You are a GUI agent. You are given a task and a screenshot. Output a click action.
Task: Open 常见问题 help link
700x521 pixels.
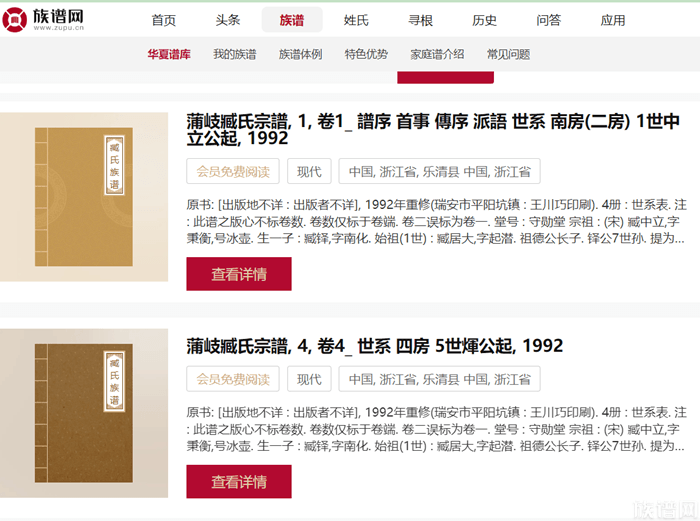pos(508,54)
